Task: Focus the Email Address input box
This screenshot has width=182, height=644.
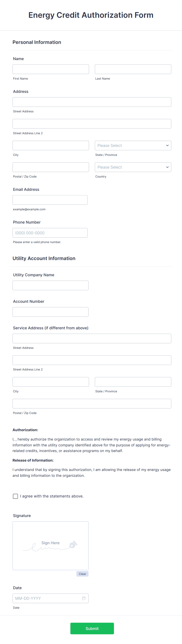Action: pos(50,200)
